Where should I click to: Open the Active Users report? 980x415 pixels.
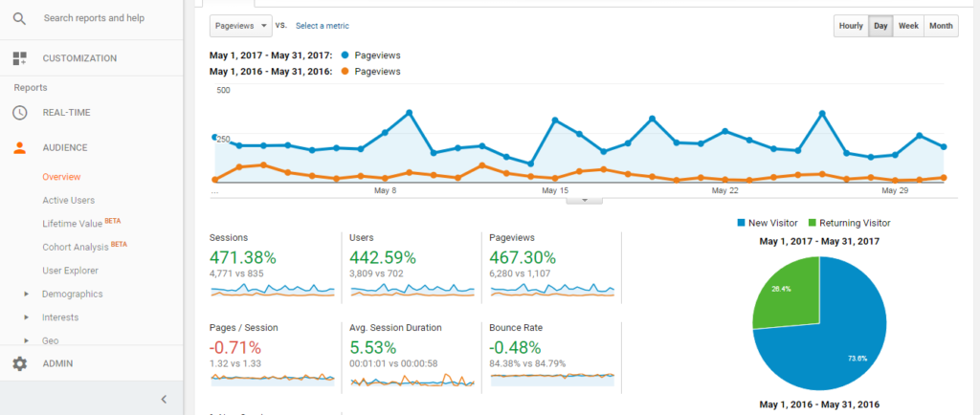(68, 200)
